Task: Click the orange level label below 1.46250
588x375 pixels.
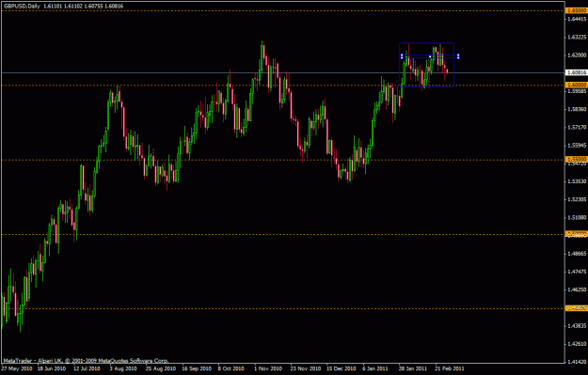Action: [577, 308]
